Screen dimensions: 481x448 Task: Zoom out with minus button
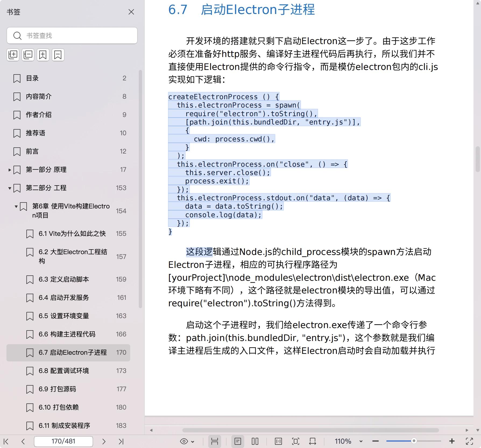[376, 441]
